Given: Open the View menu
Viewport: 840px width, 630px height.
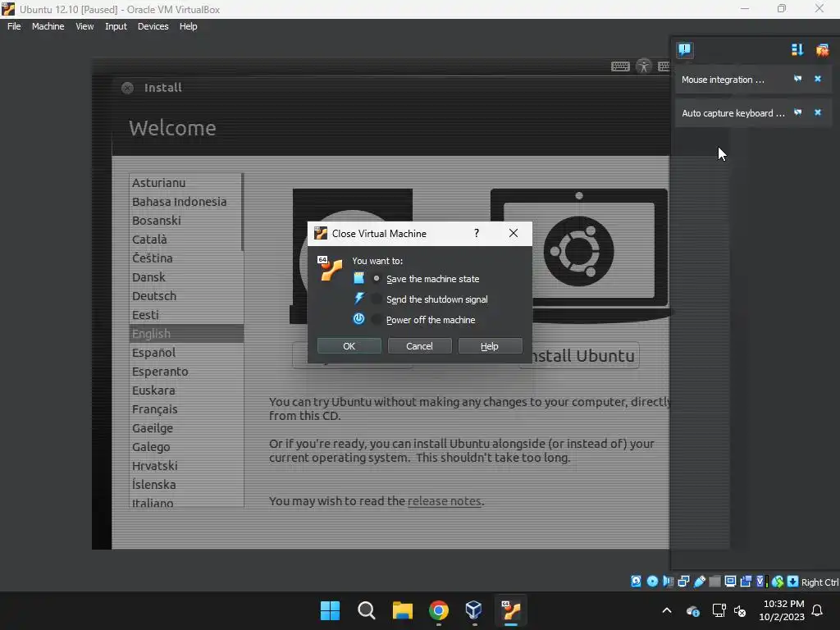Looking at the screenshot, I should pyautogui.click(x=84, y=26).
